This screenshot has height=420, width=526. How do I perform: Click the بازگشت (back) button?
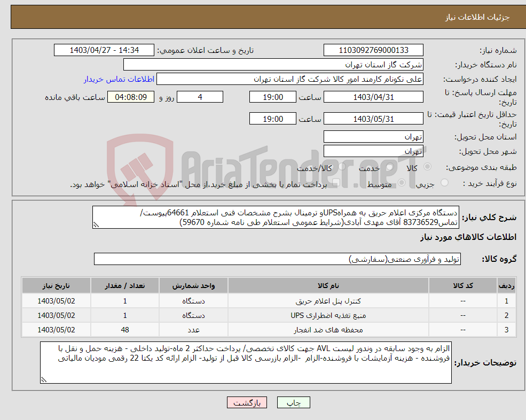(247, 402)
